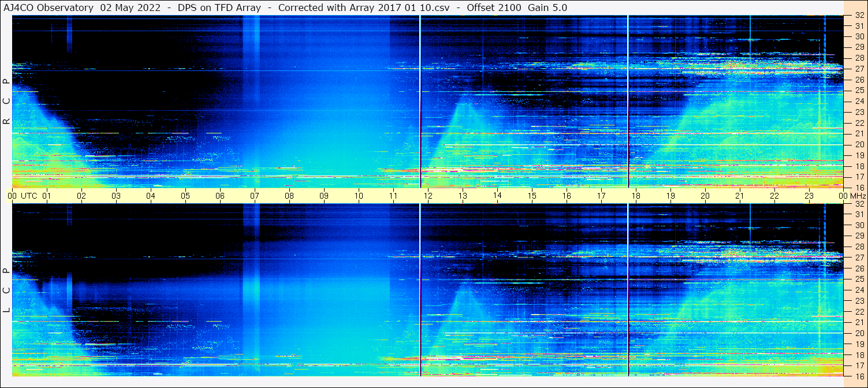The height and width of the screenshot is (388, 868).
Task: Click the 'L C P' panel label
Action: click(x=6, y=290)
